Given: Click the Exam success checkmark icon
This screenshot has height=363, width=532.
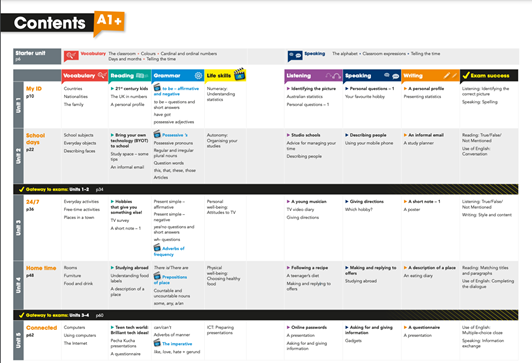Looking at the screenshot, I should coord(466,75).
